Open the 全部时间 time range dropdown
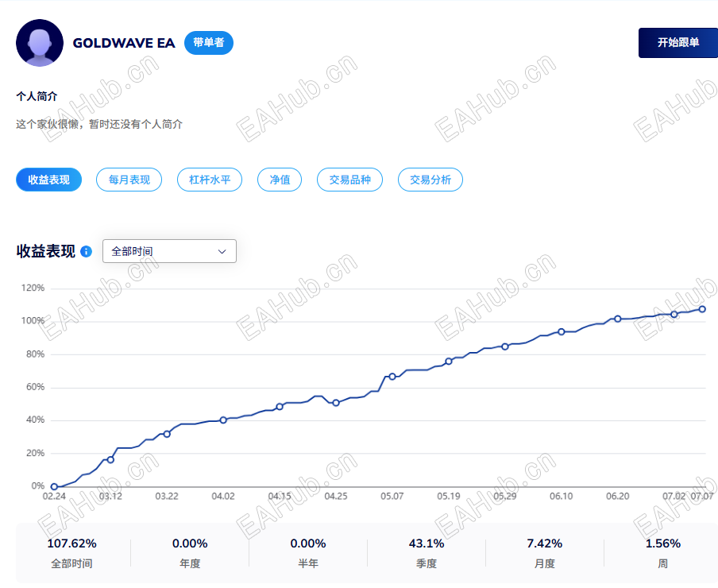 click(169, 251)
